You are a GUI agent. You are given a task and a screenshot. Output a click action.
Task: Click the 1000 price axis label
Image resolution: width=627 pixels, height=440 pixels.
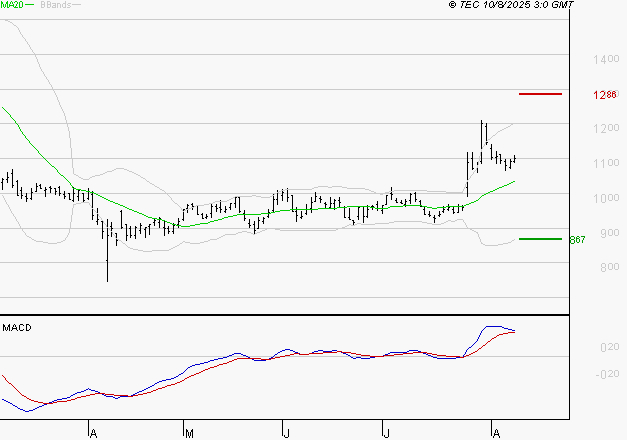coord(606,198)
